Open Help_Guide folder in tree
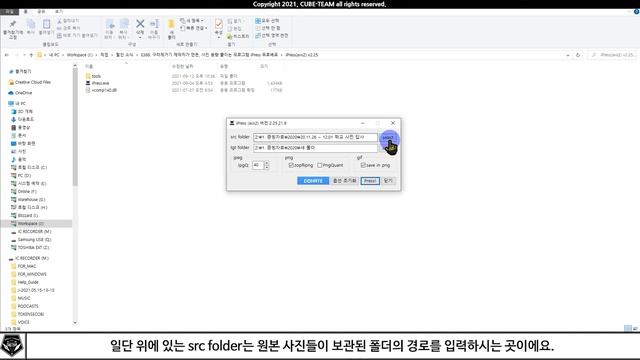The image size is (640, 360). tap(25, 282)
